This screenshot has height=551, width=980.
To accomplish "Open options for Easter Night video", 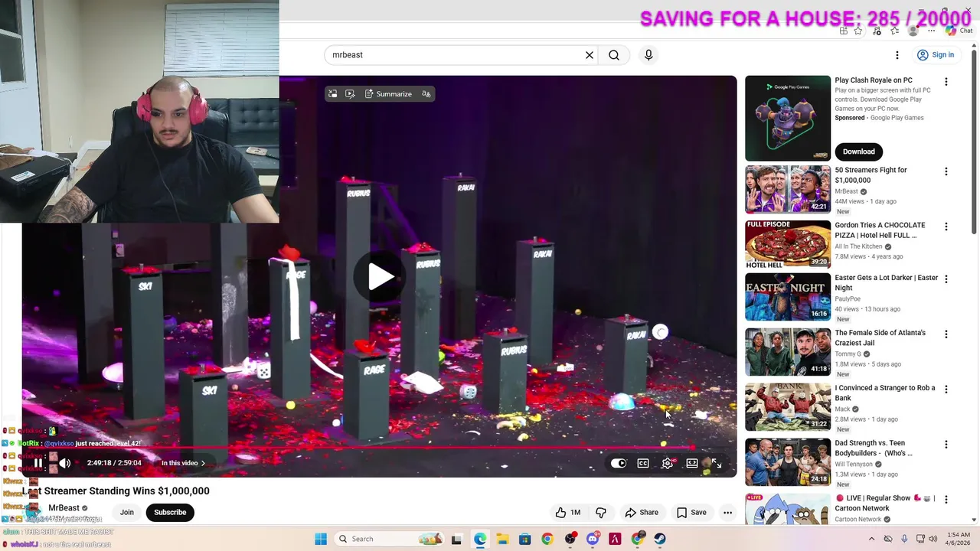I will [946, 279].
